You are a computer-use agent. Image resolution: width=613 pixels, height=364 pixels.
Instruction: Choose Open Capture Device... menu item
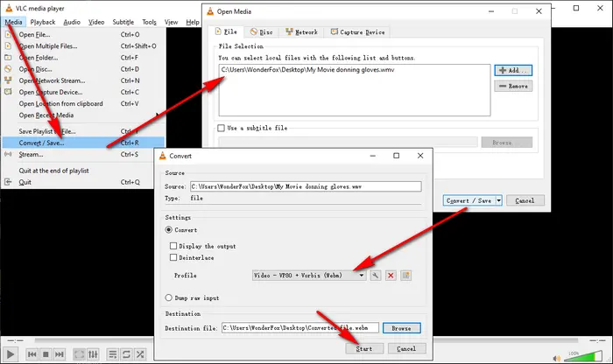coord(83,92)
